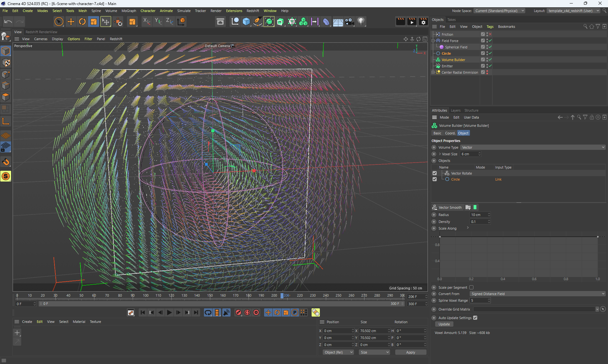Switch to the Coord. tab
This screenshot has width=608, height=364.
450,133
